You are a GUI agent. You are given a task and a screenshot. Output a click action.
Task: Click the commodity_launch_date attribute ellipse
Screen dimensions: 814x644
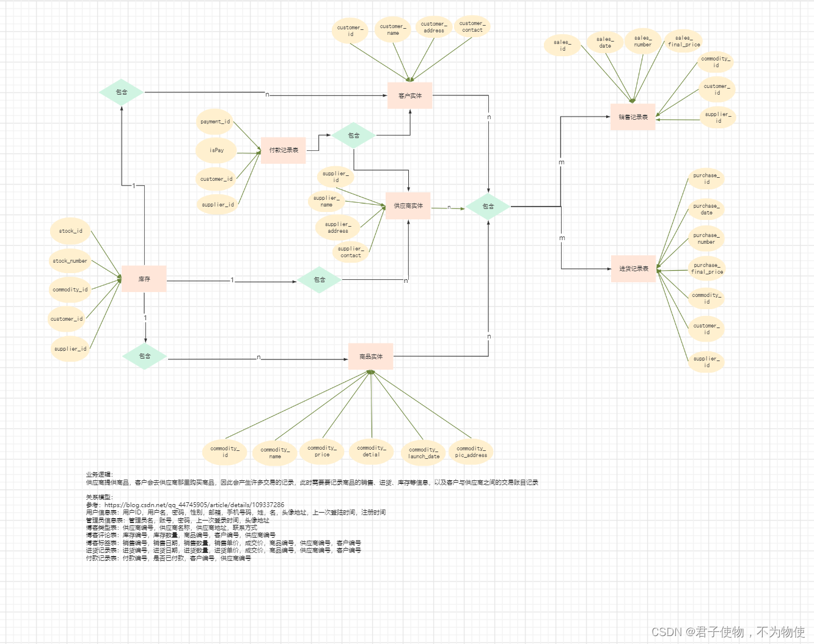(424, 453)
